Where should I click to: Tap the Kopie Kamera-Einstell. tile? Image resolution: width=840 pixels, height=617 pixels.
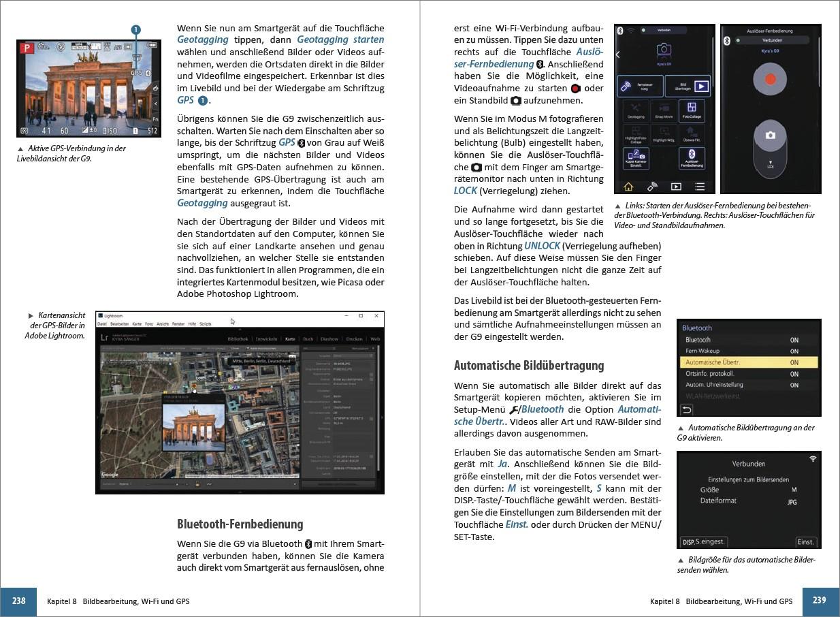pos(634,158)
